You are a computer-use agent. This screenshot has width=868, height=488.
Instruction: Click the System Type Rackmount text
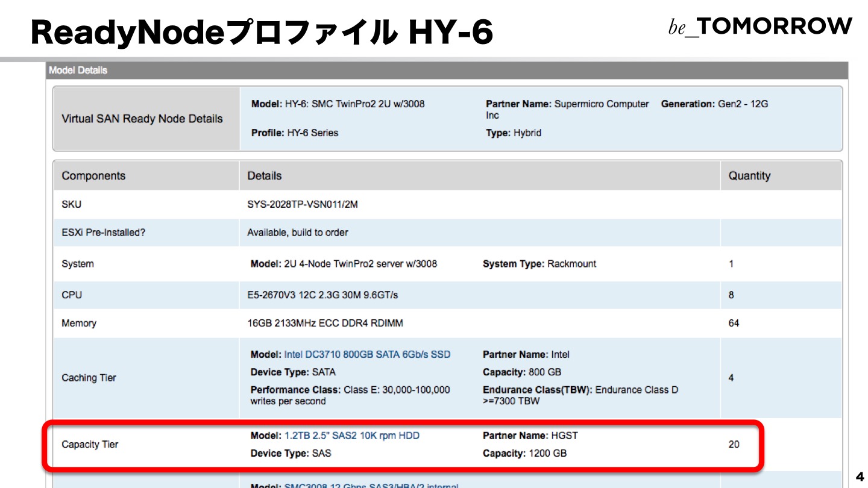[539, 264]
